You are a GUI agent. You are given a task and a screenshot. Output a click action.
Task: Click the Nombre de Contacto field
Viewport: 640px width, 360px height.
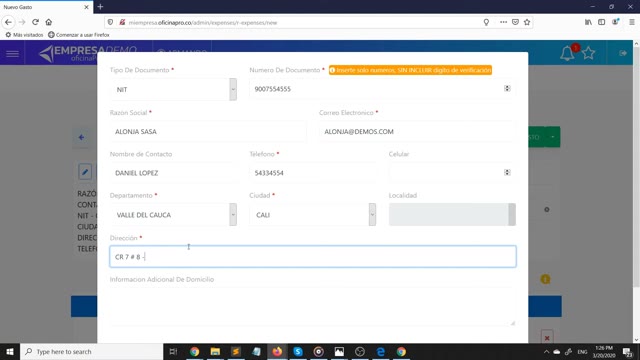(x=173, y=173)
